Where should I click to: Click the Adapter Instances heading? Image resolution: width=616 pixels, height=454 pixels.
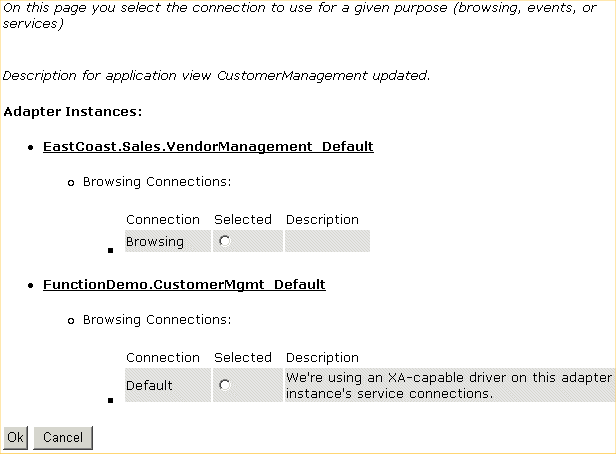73,110
